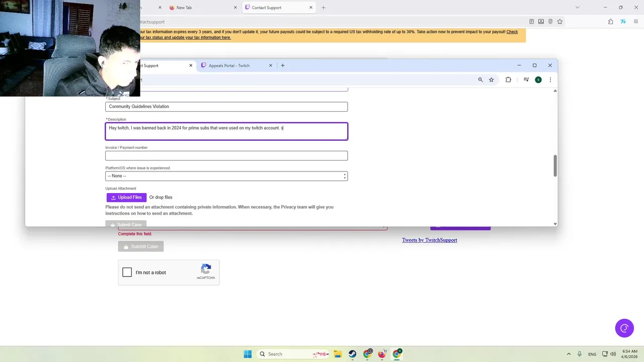Close the Firefox Contact Support tab
Image resolution: width=644 pixels, height=362 pixels.
pyautogui.click(x=311, y=8)
